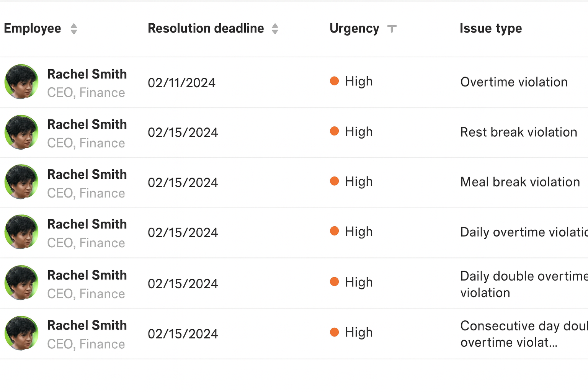Click the 02/11/2024 resolution deadline cell
Viewport: 588px width, 392px height.
click(181, 83)
